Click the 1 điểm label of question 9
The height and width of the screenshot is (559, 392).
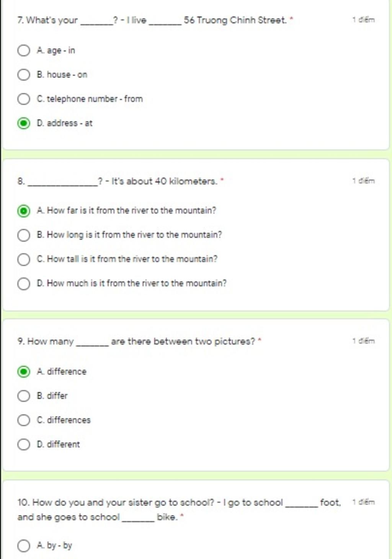point(364,341)
